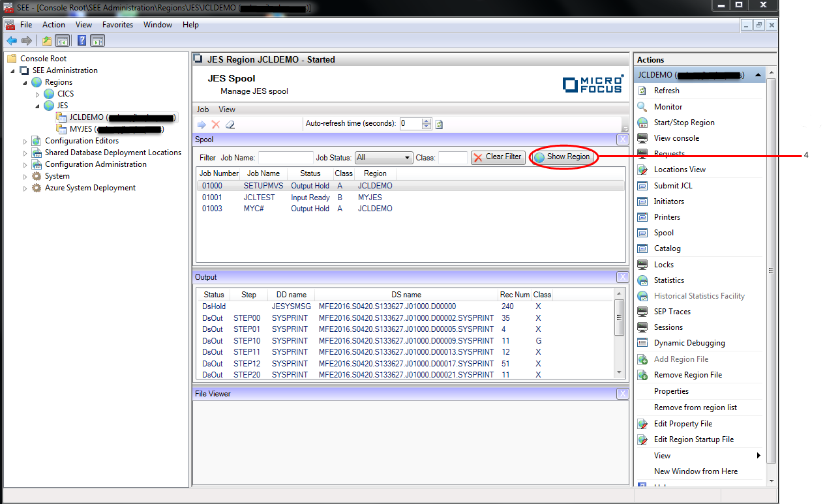Click the eraser icon in Job toolbar

pos(230,125)
